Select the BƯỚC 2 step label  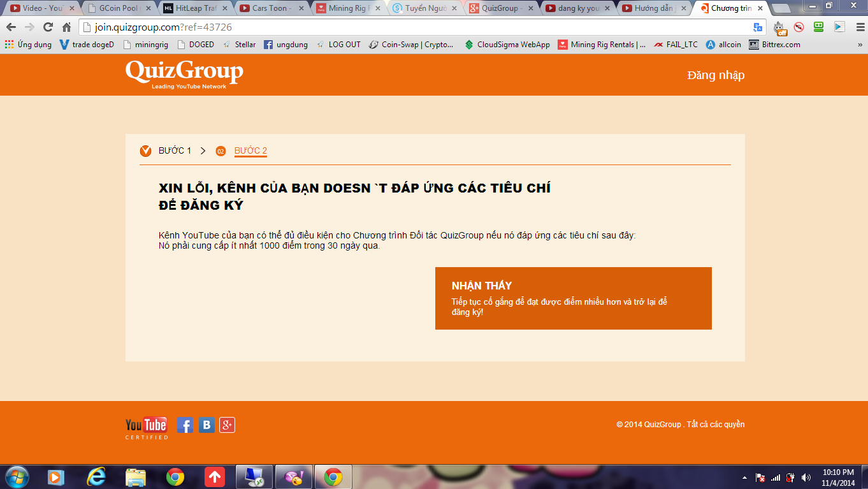pyautogui.click(x=250, y=150)
